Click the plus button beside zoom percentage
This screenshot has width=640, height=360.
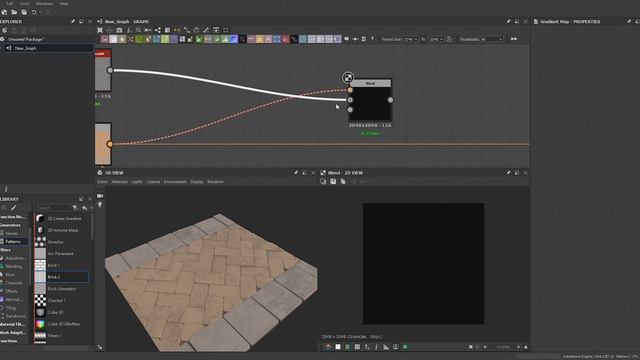(x=518, y=347)
